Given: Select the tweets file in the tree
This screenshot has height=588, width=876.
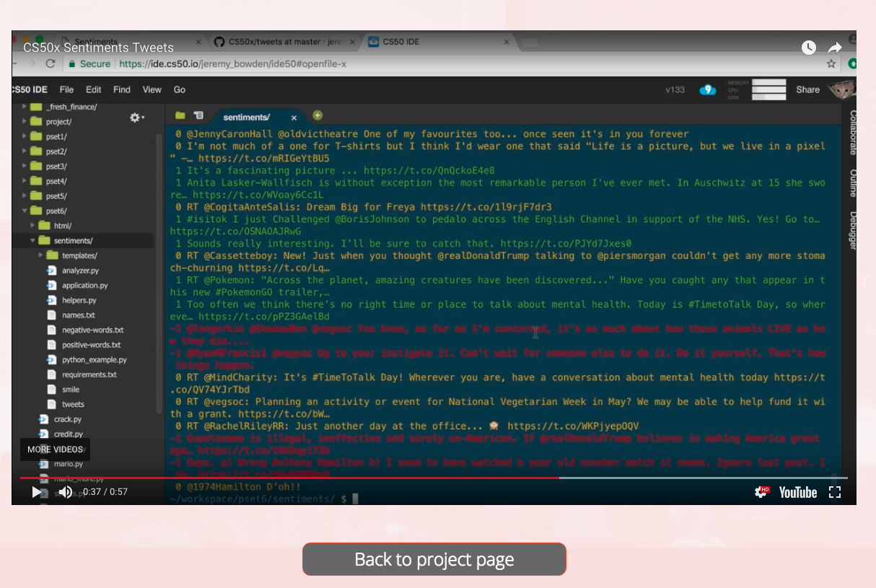Looking at the screenshot, I should pyautogui.click(x=73, y=405).
